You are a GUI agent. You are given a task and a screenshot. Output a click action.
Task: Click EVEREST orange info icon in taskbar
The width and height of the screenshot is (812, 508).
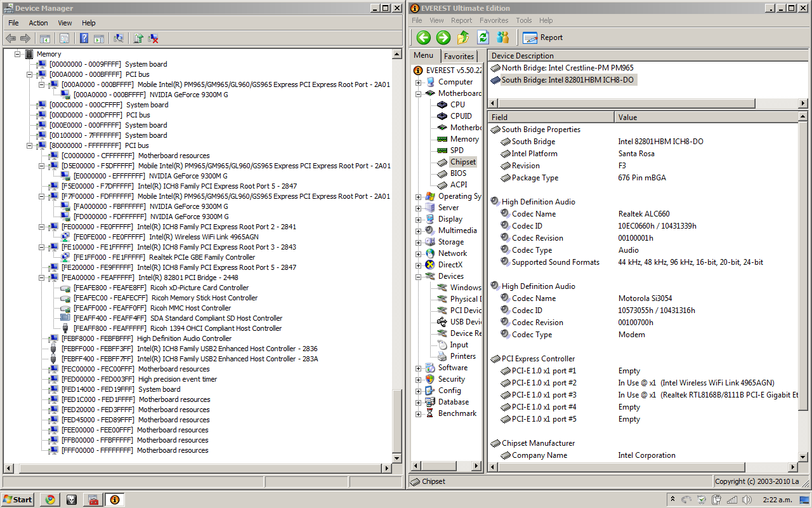point(115,499)
